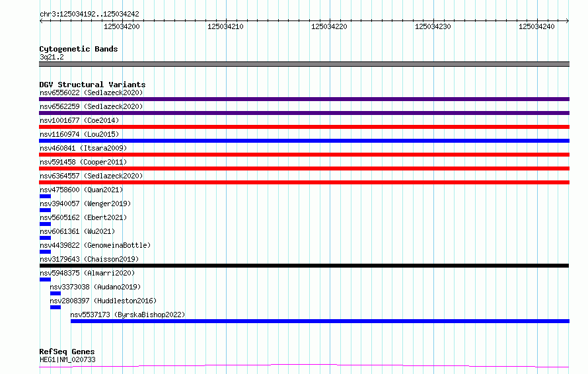Select the magenta HEG1 gene line
The height and width of the screenshot is (374, 588).
[304, 366]
